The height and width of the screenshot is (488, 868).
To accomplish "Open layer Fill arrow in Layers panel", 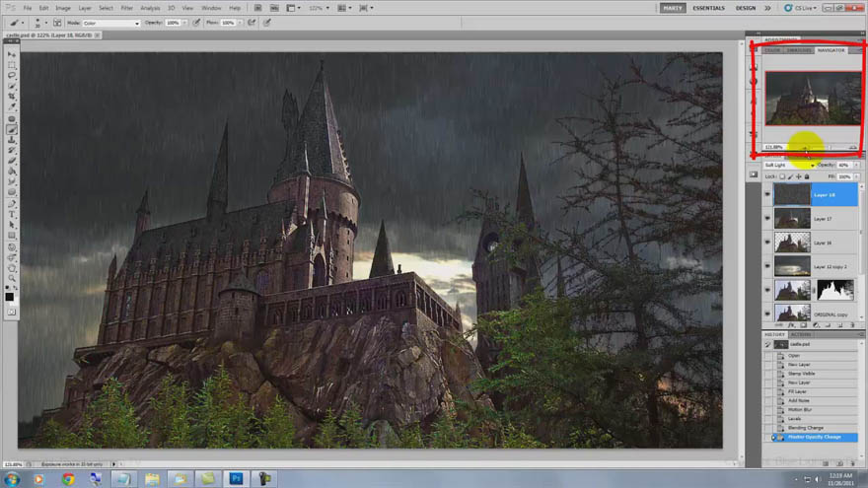I will tap(857, 176).
